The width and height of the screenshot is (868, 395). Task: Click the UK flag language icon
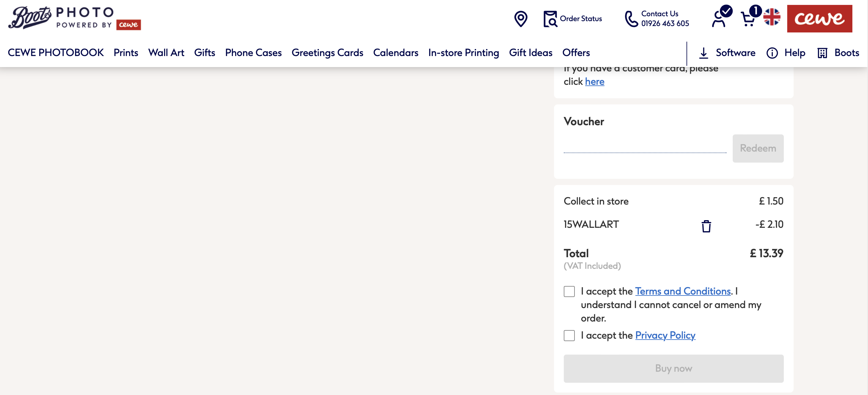coord(772,17)
